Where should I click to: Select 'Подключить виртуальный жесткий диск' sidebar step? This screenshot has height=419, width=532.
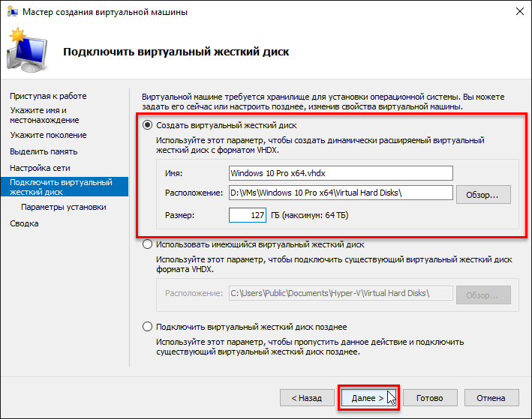tap(62, 187)
